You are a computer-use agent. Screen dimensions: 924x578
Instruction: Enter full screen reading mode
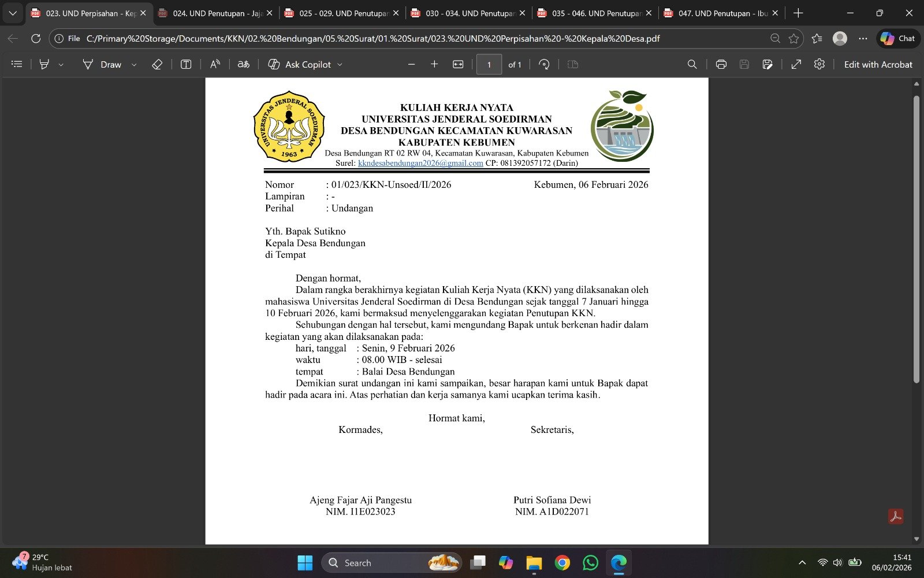pos(796,64)
